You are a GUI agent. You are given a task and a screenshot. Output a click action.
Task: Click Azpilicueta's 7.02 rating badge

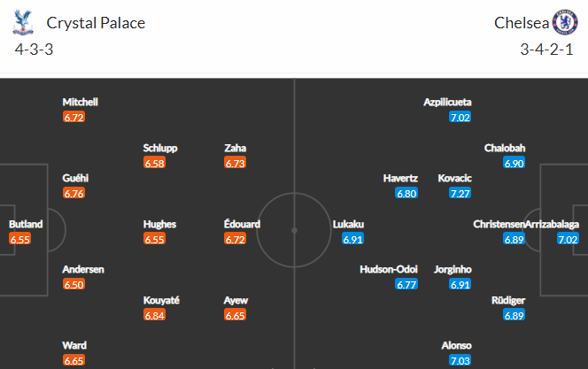click(x=460, y=117)
